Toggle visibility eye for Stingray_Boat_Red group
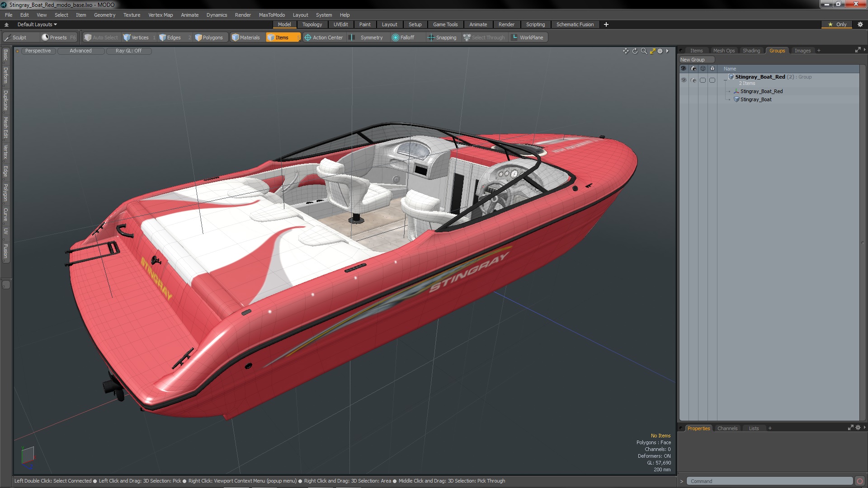Viewport: 868px width, 488px height. click(x=684, y=80)
